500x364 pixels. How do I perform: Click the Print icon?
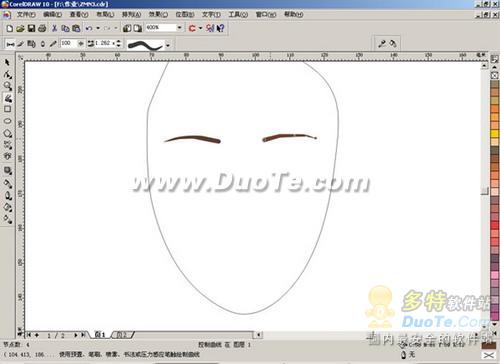[x=42, y=28]
